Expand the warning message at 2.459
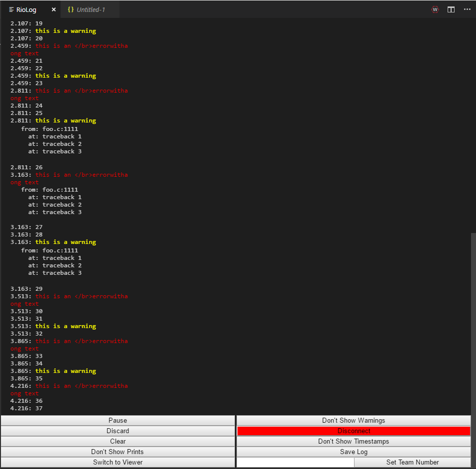 click(66, 76)
